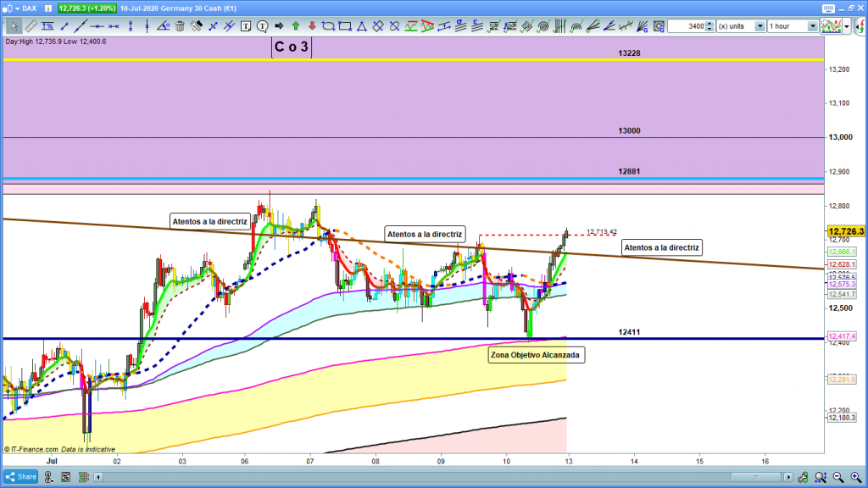This screenshot has width=868, height=488.
Task: Choose the speech bubble comment tool
Action: pyautogui.click(x=263, y=26)
